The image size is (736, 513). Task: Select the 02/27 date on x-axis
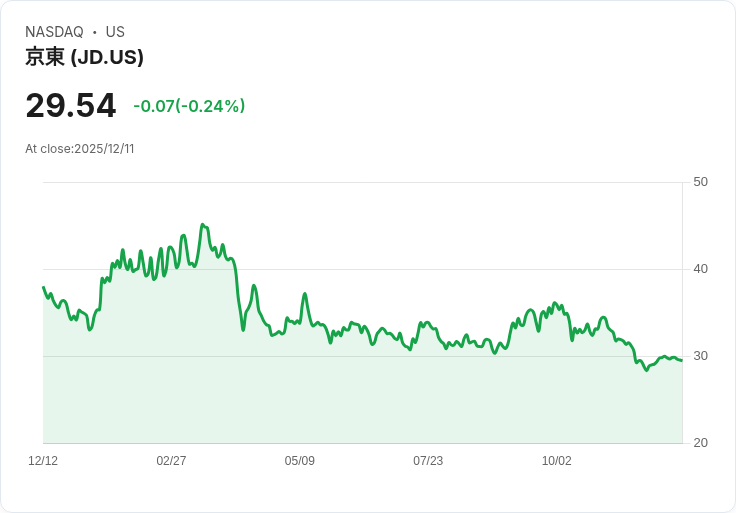coord(171,461)
